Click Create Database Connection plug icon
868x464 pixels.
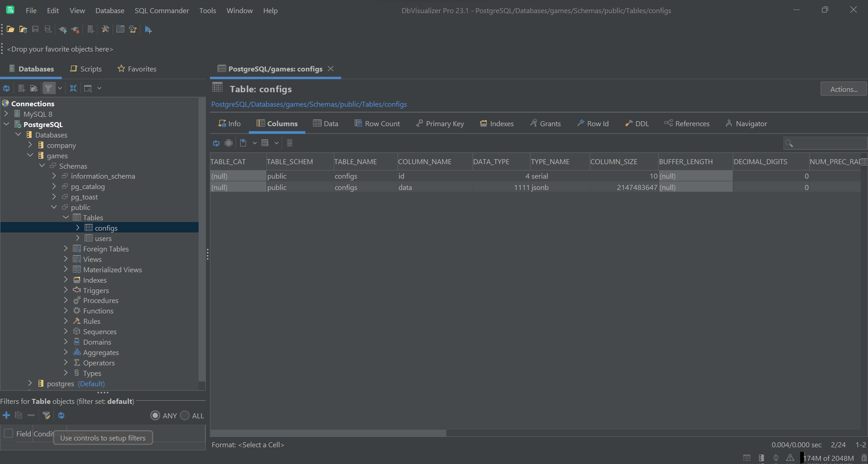click(x=63, y=29)
